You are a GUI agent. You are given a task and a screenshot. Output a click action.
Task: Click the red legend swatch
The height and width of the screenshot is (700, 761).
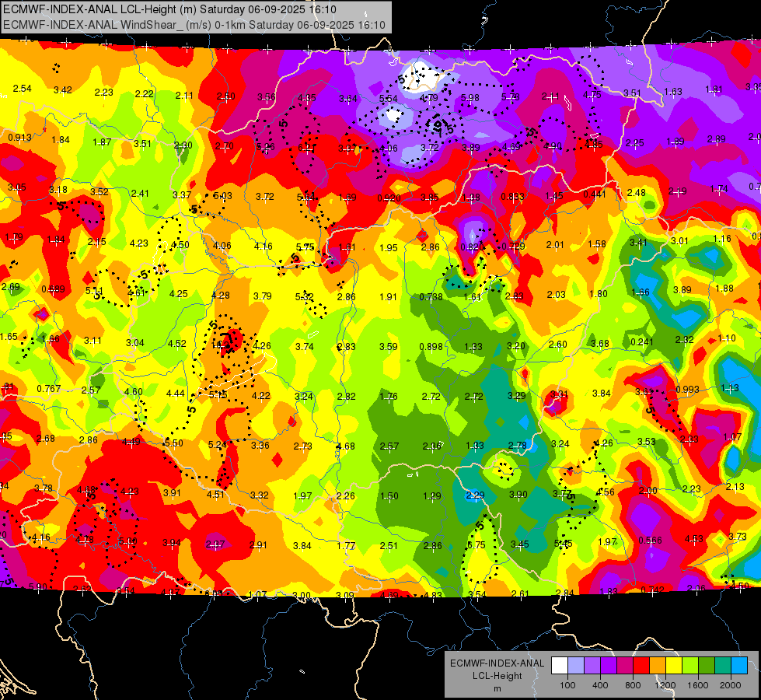641,666
